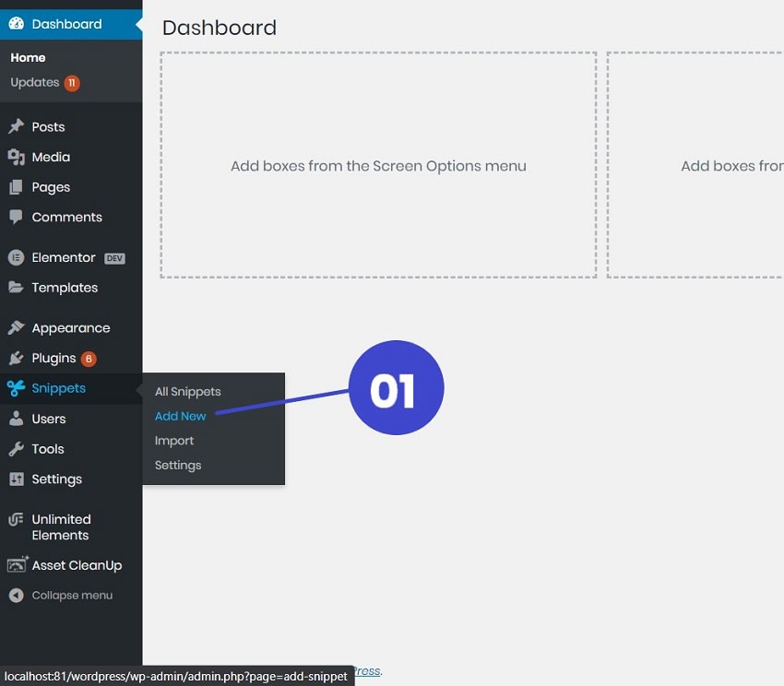Viewport: 784px width, 686px height.
Task: Click the Unlimited Elements logo icon
Action: [x=16, y=519]
